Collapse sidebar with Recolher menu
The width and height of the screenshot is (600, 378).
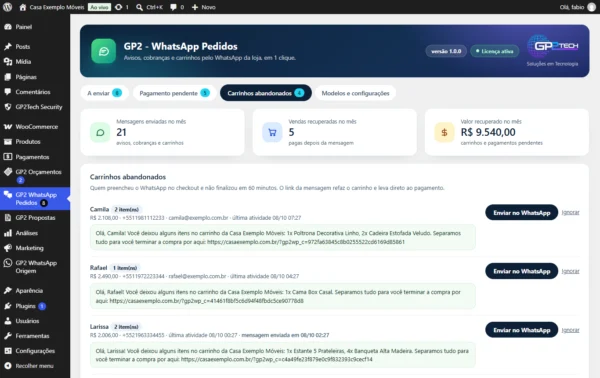(x=35, y=366)
